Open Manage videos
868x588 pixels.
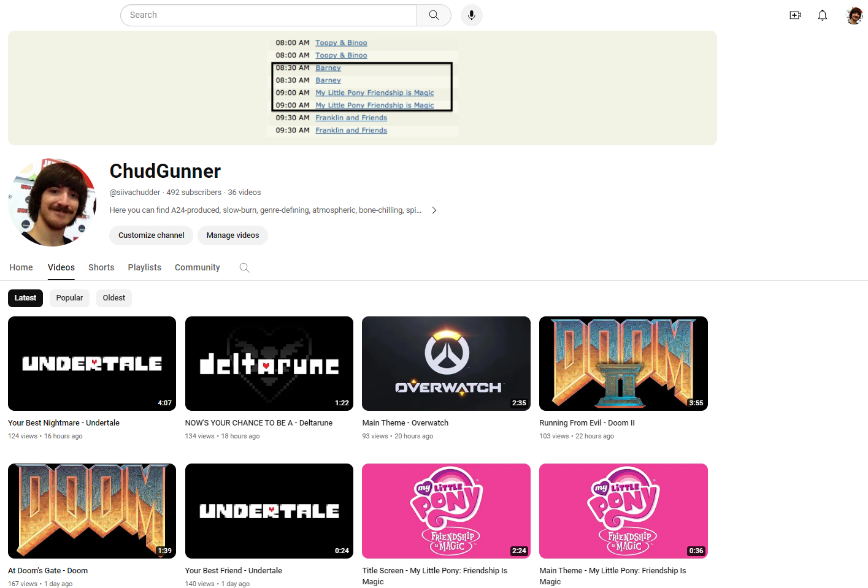click(232, 235)
